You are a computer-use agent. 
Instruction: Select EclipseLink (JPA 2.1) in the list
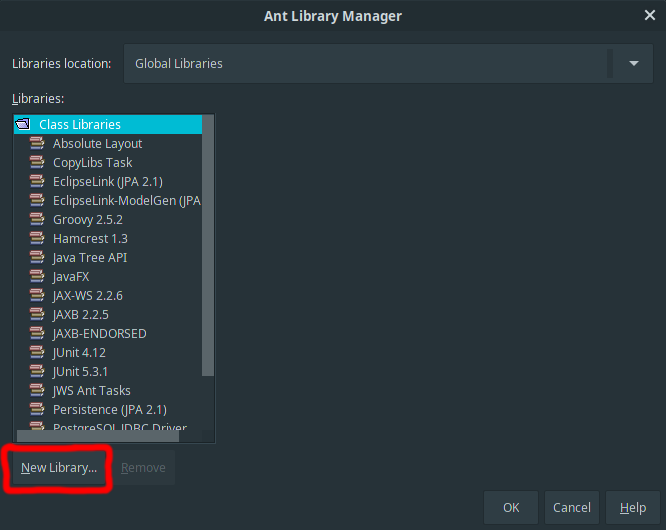107,182
